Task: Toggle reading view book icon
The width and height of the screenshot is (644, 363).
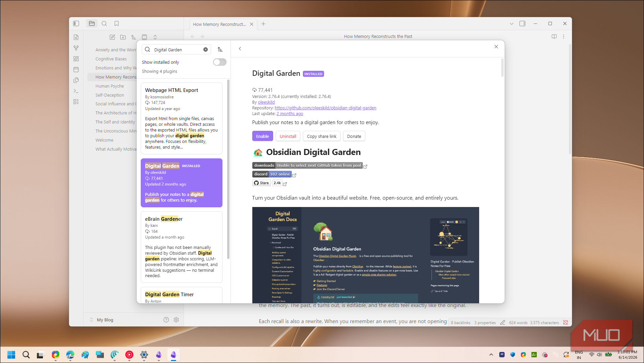Action: coord(554,37)
